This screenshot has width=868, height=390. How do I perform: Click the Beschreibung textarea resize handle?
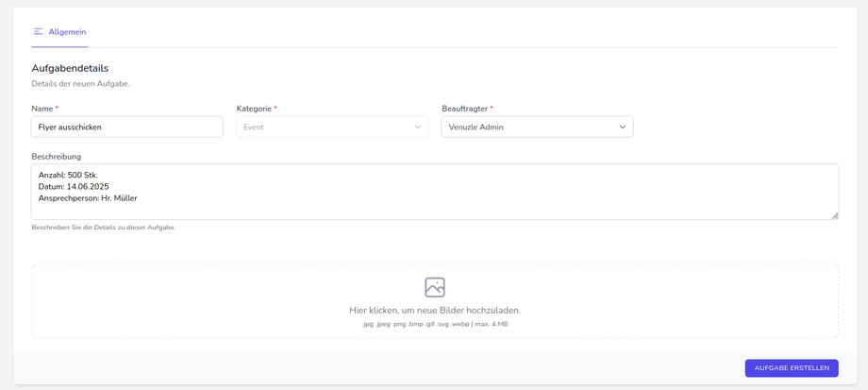(834, 215)
